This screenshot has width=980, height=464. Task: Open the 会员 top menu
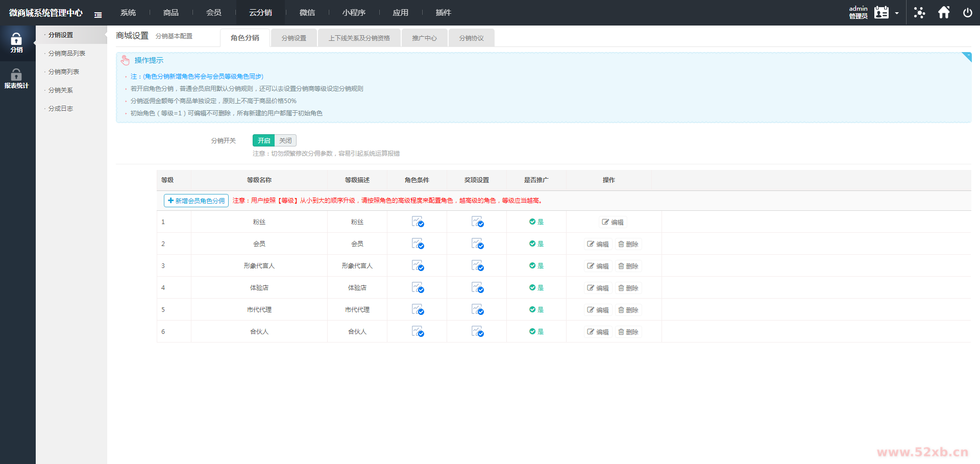pyautogui.click(x=213, y=13)
